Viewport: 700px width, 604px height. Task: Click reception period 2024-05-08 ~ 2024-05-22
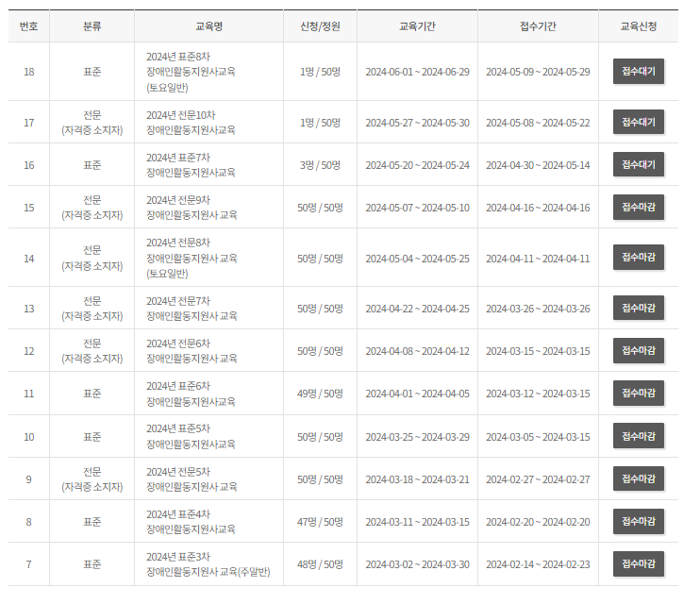click(x=538, y=123)
